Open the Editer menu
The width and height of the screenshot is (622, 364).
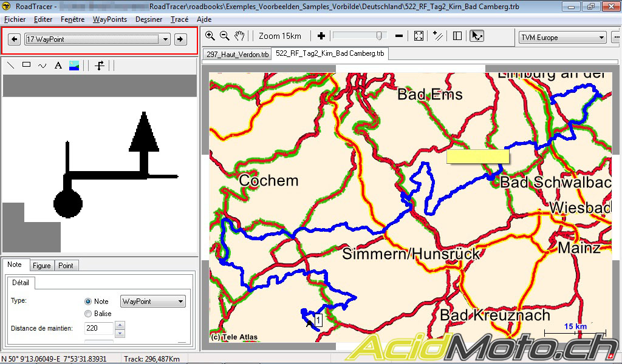click(43, 19)
